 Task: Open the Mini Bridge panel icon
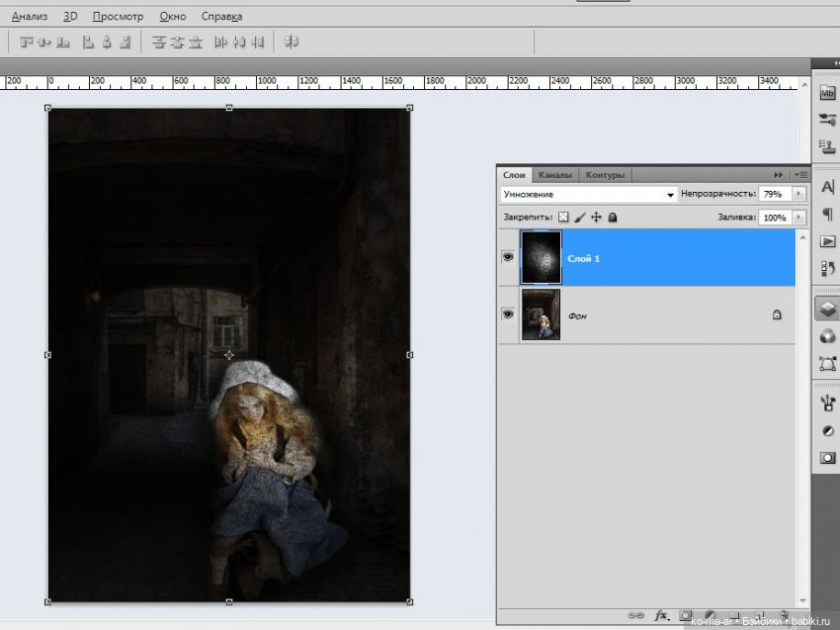(x=827, y=93)
